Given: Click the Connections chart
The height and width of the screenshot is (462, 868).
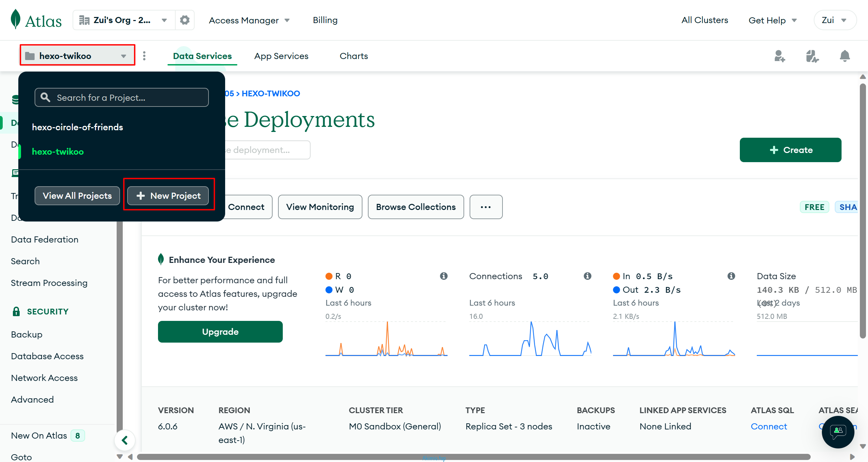Looking at the screenshot, I should tap(530, 339).
